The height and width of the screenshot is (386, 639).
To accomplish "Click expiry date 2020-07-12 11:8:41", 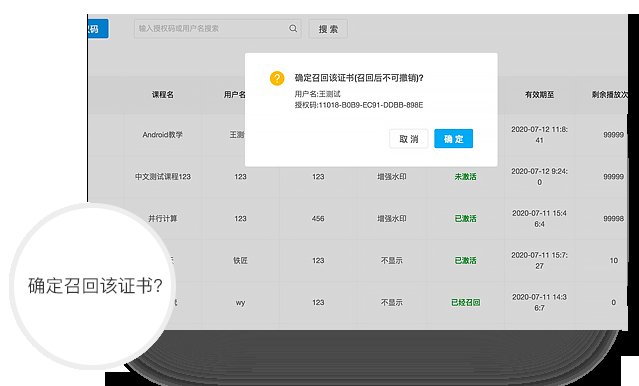I will [540, 135].
